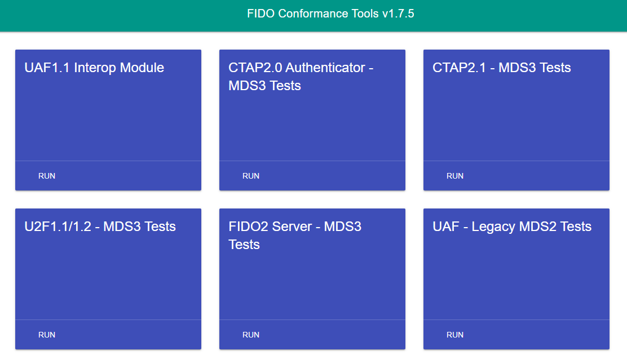Click the UAF1.1 Interop Module card title

[x=94, y=68]
